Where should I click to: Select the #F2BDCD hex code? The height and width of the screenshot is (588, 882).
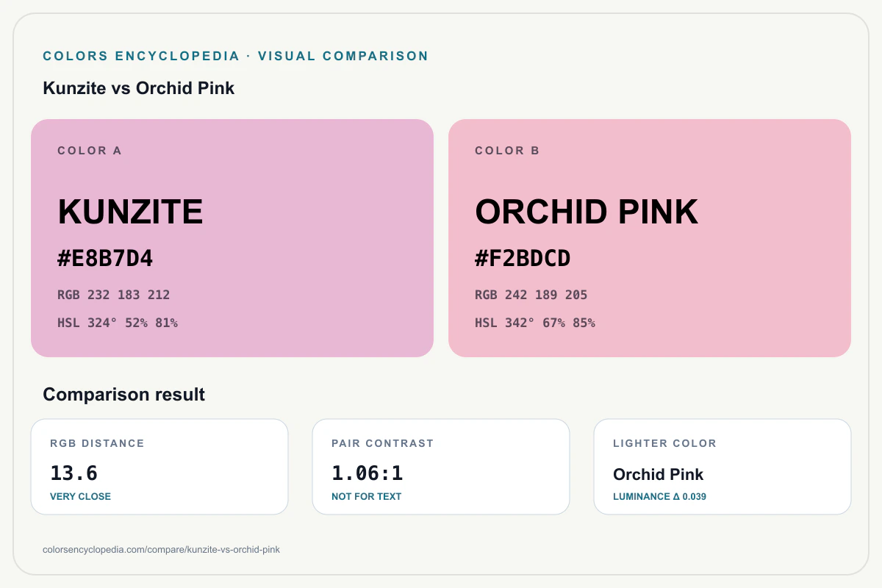[x=523, y=259]
